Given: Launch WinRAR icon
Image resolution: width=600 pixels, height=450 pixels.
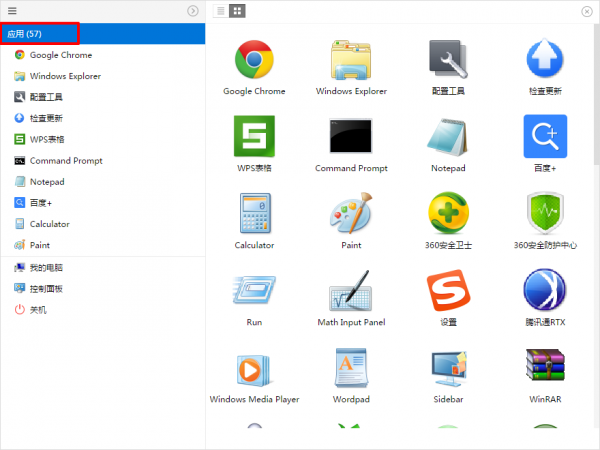Looking at the screenshot, I should [545, 365].
